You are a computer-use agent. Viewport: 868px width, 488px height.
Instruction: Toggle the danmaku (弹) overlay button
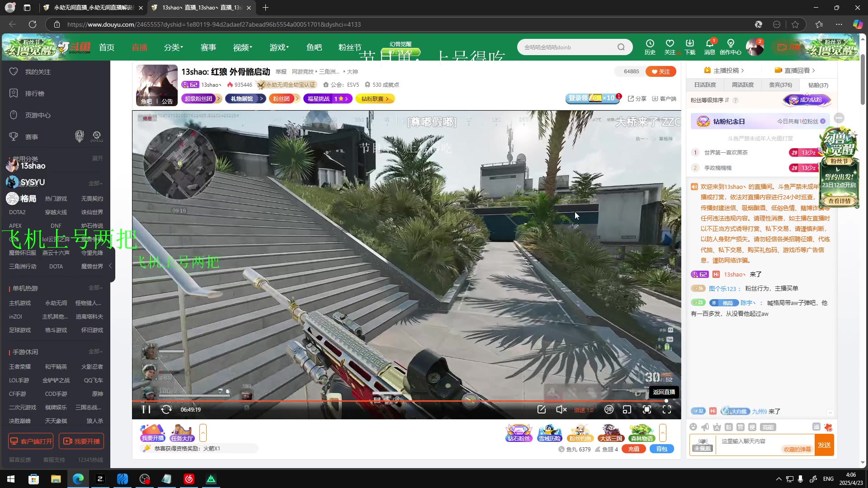[609, 409]
